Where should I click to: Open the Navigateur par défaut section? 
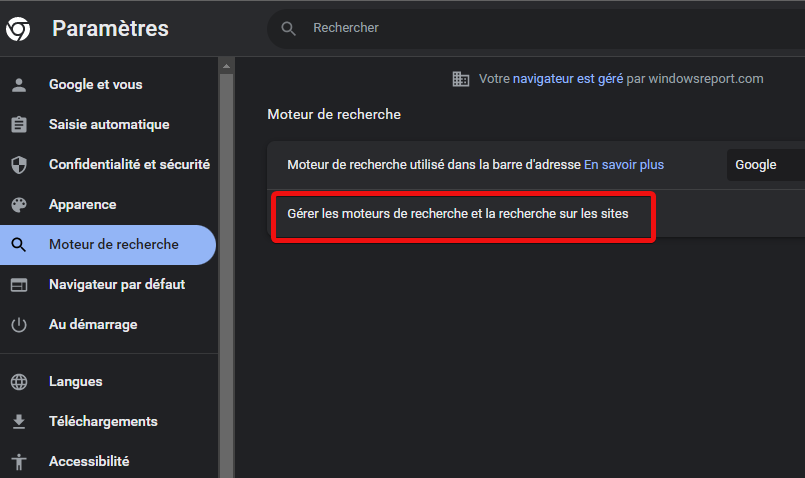[x=117, y=284]
